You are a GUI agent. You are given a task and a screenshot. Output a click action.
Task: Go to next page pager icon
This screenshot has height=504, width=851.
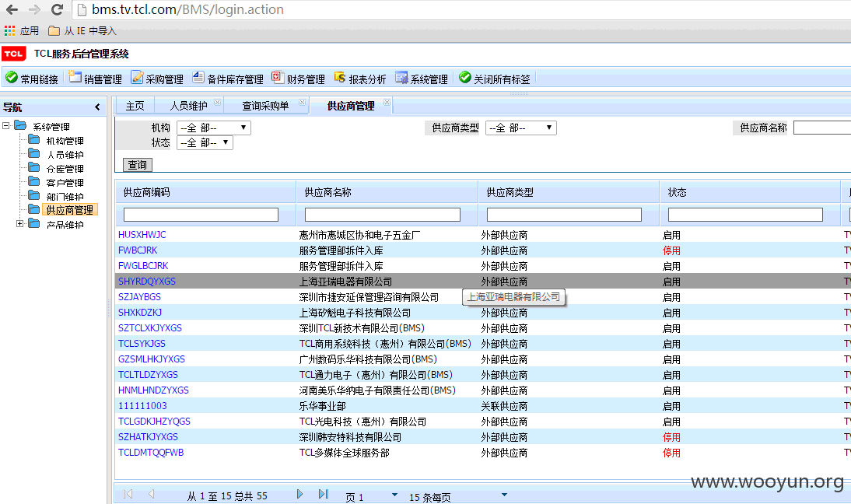[299, 494]
